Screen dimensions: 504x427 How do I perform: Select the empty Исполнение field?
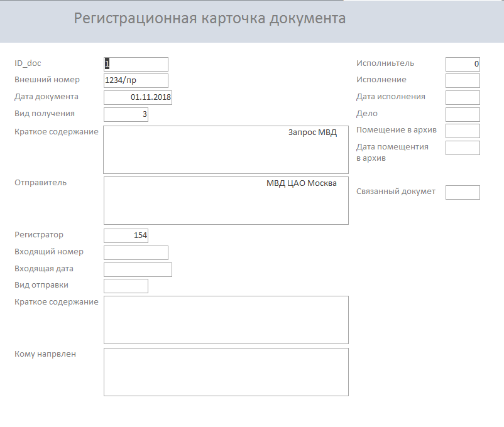(463, 80)
